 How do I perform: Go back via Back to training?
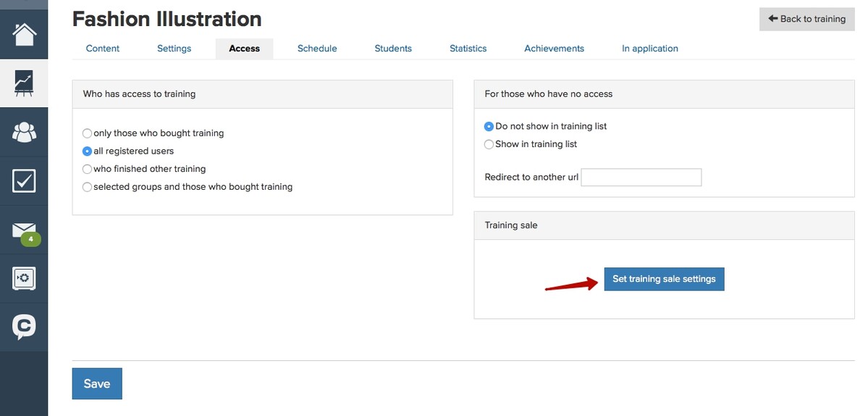(806, 20)
